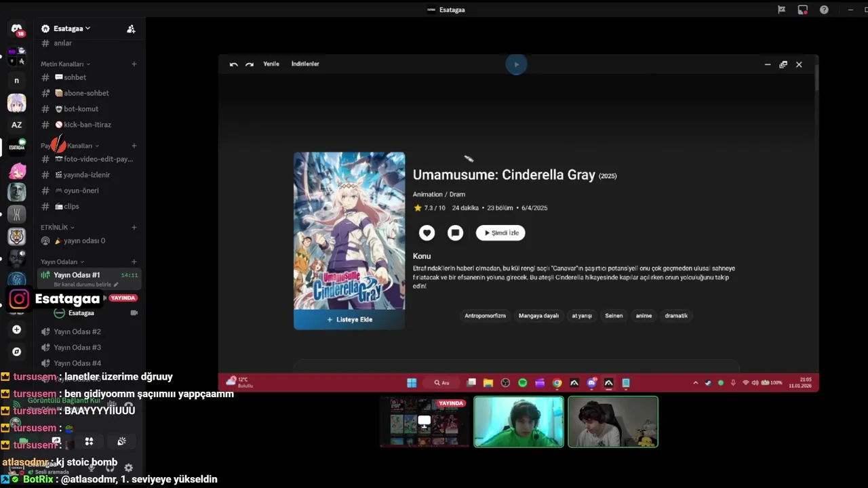The width and height of the screenshot is (868, 488).
Task: Open the bot-komut channel
Action: coord(89,108)
